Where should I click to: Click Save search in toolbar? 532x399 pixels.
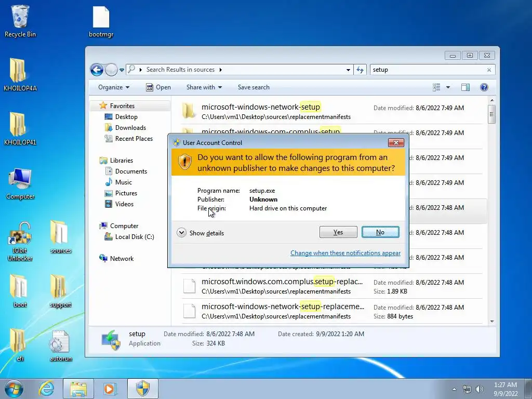(254, 87)
